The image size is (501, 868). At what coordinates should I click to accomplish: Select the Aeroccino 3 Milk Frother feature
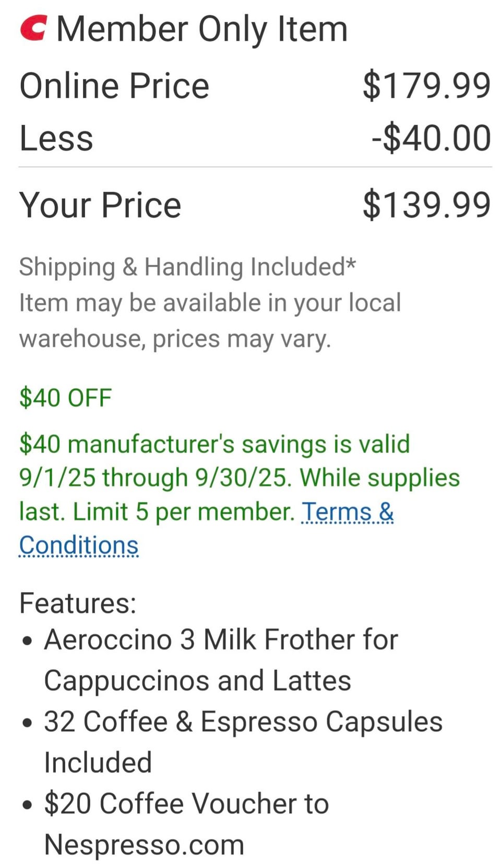click(x=221, y=640)
